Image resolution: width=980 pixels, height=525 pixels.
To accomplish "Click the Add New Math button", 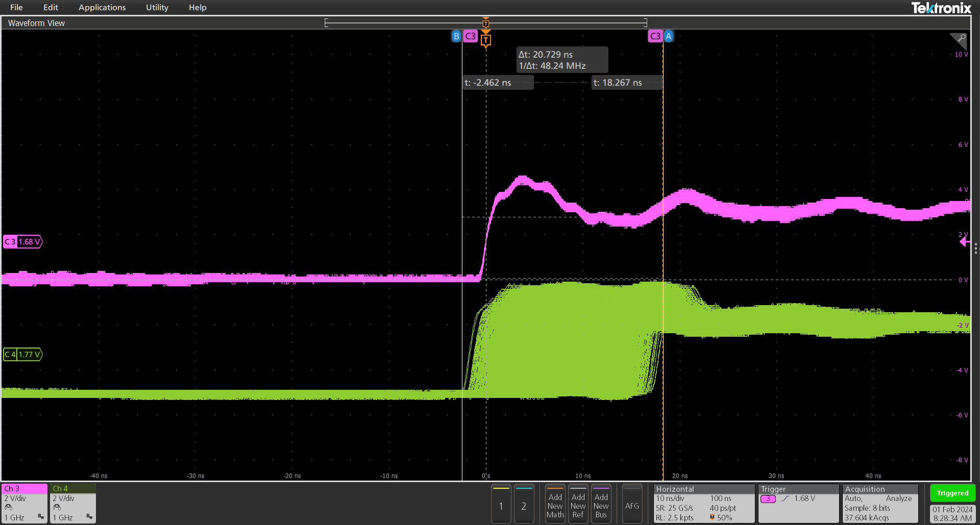I will point(555,504).
